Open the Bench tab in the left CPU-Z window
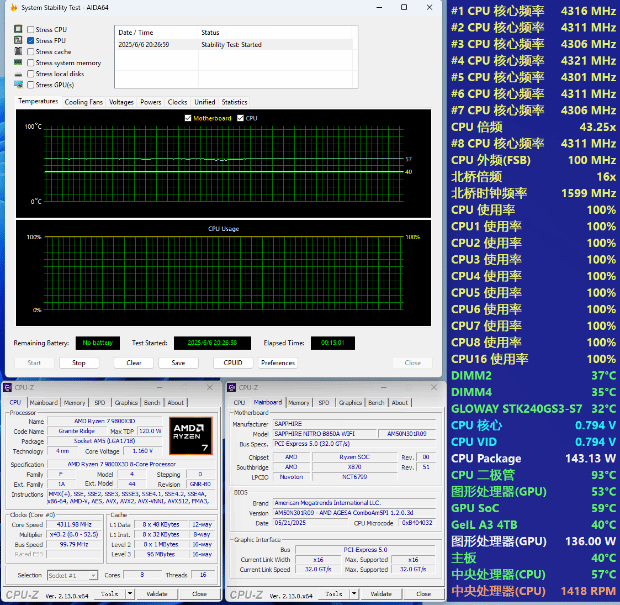The image size is (620, 605). [x=152, y=403]
